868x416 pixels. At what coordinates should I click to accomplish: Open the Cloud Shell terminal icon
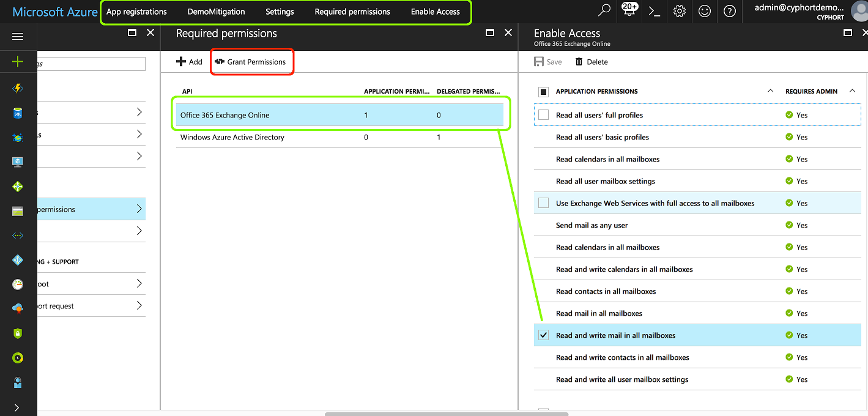click(x=655, y=11)
